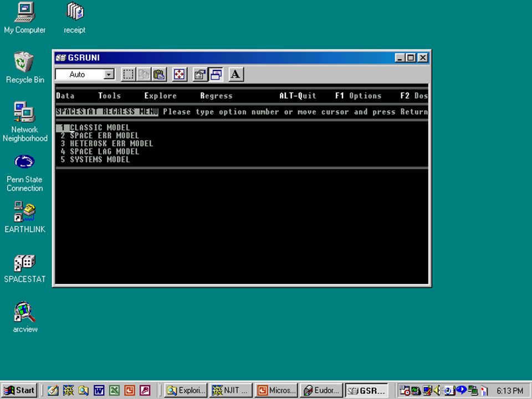
Task: Launch PowerPoint from quick launch bar
Action: click(x=130, y=391)
